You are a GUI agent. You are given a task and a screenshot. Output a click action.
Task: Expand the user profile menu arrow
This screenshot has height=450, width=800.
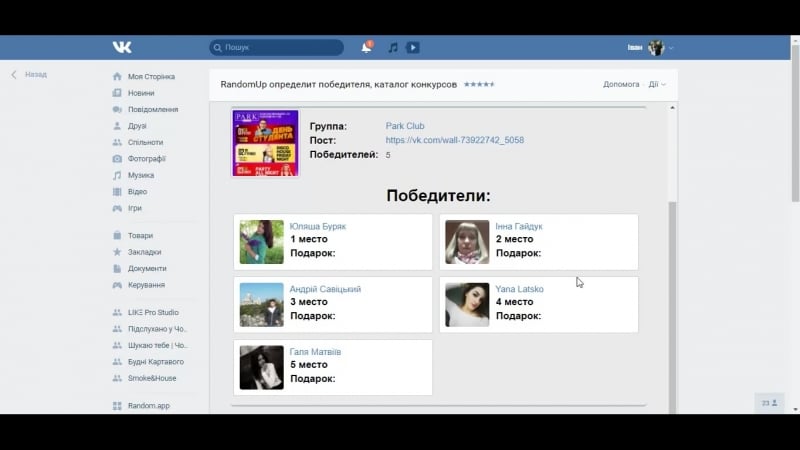(672, 48)
